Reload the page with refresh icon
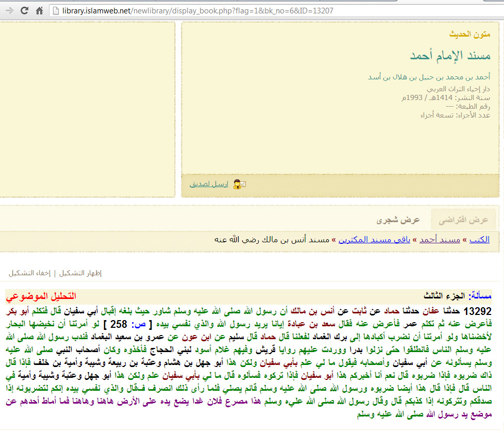The image size is (504, 433). 24,11
